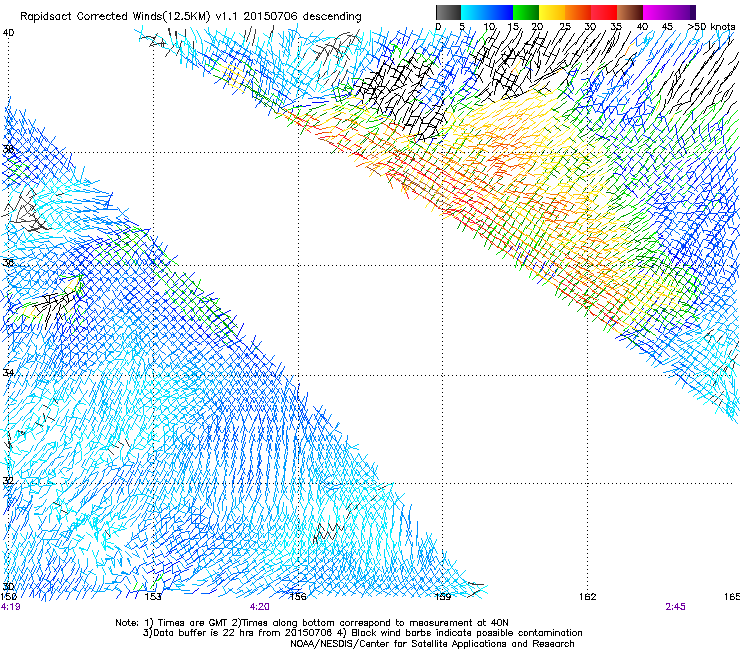Click the latitude label 40
740x650 pixels.
[x=8, y=33]
